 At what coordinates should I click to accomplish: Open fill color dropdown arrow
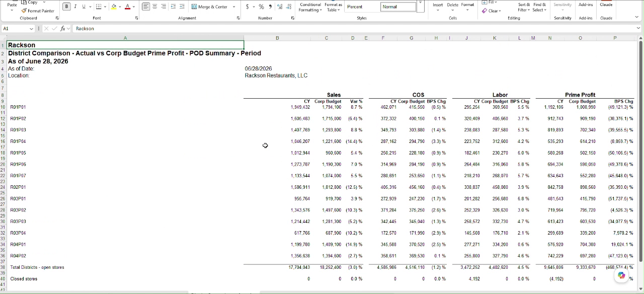pyautogui.click(x=120, y=7)
